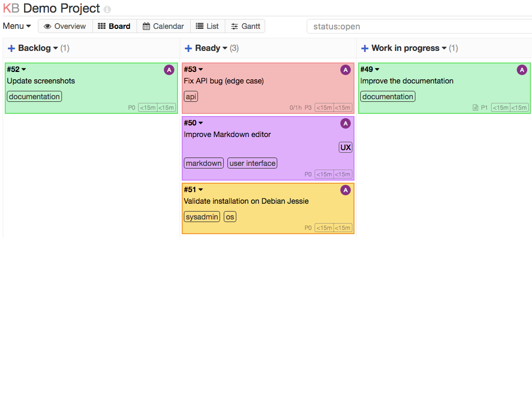
Task: Switch to the Calendar view
Action: pos(163,26)
